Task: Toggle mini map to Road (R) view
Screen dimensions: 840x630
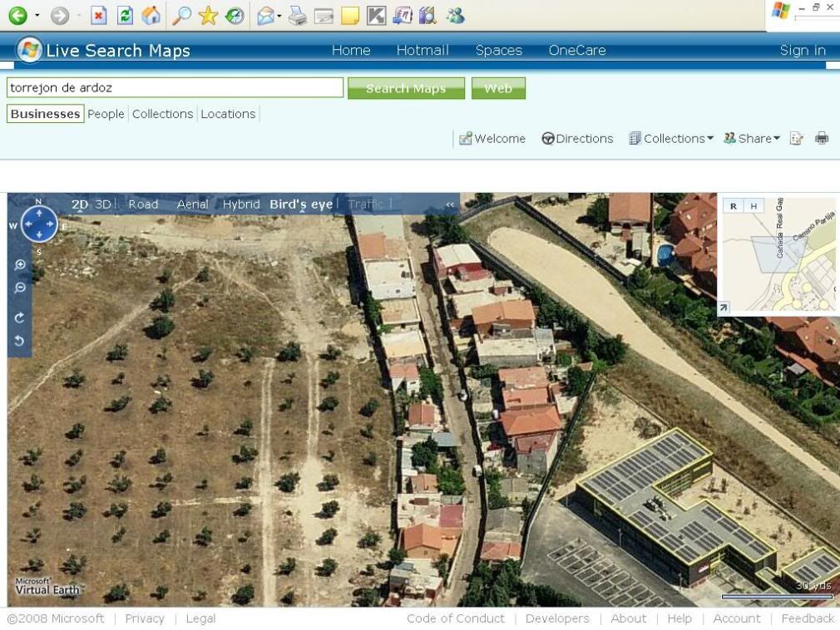Action: [734, 206]
